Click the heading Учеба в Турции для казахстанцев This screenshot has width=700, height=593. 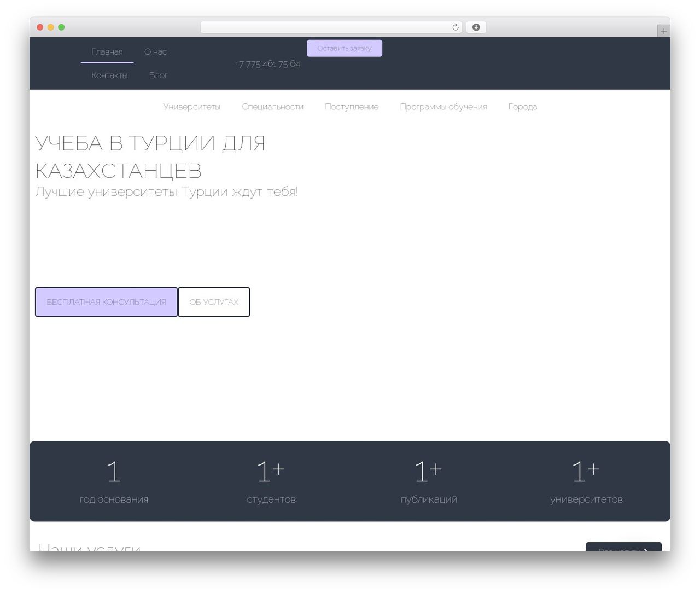click(x=150, y=157)
